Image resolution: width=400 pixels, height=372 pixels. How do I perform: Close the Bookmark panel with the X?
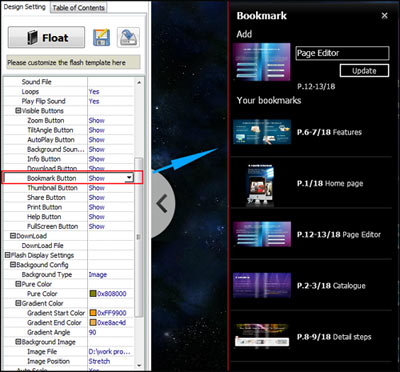385,15
